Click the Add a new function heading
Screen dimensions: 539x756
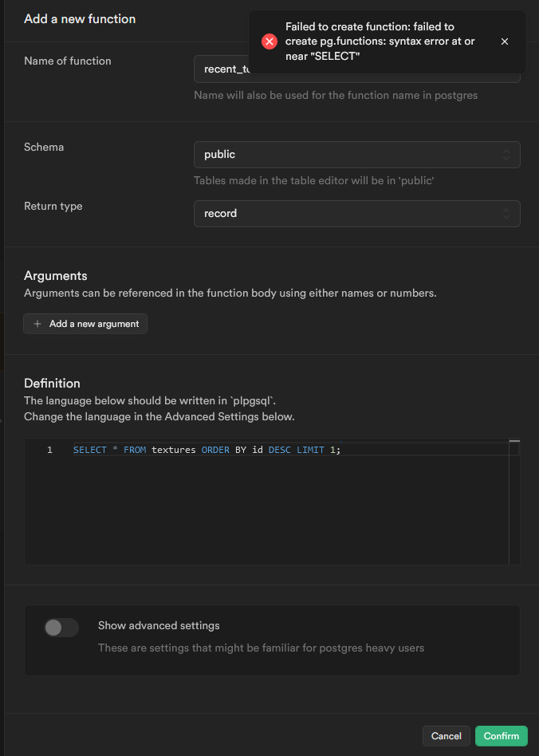click(x=80, y=18)
